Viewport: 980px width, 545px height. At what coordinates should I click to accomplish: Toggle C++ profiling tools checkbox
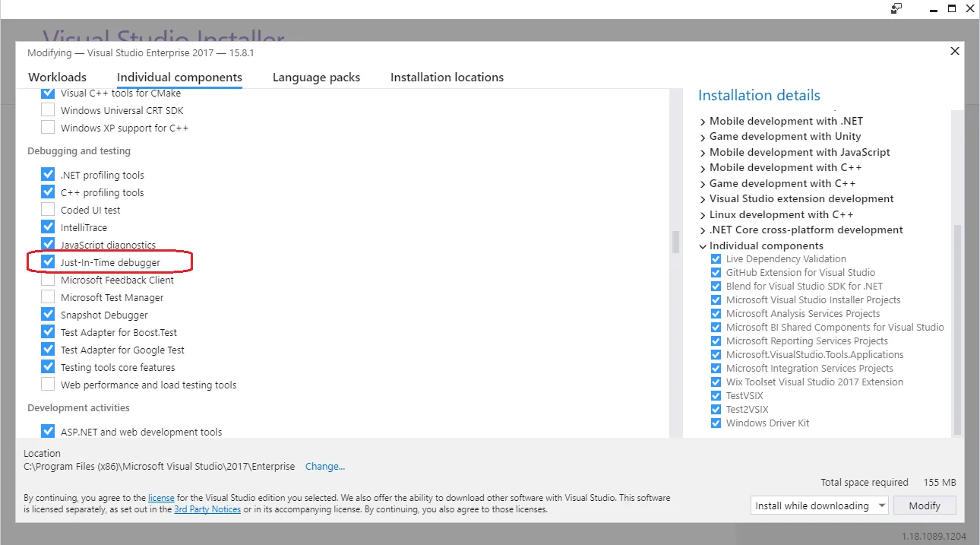point(48,192)
